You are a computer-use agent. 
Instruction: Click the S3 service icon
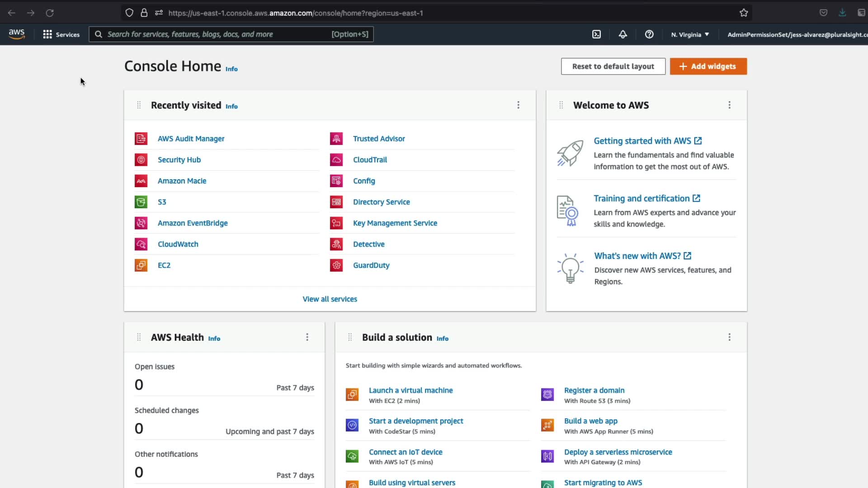click(141, 202)
